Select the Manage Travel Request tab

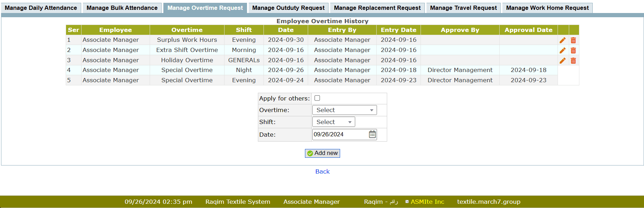point(463,8)
